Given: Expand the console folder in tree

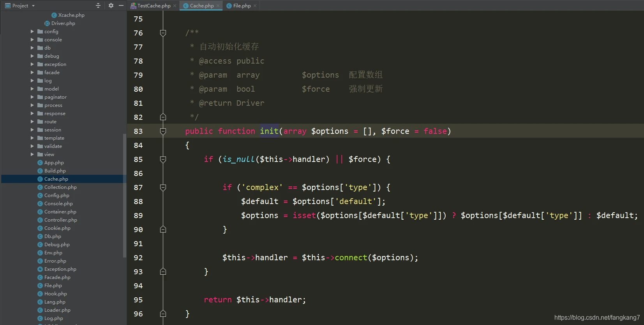Looking at the screenshot, I should (32, 40).
